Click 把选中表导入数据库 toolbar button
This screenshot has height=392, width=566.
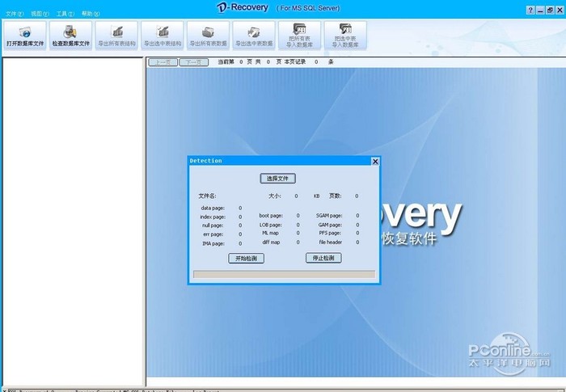345,35
